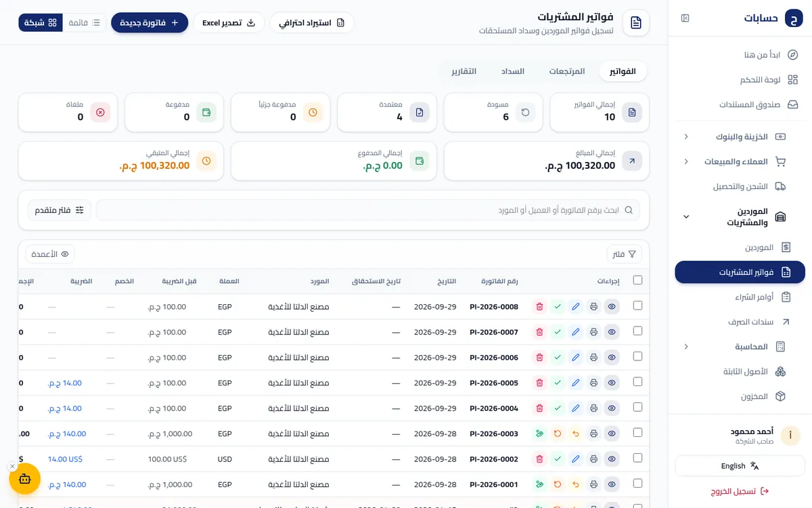This screenshot has width=812, height=508.
Task: Switch language to English
Action: pyautogui.click(x=740, y=466)
